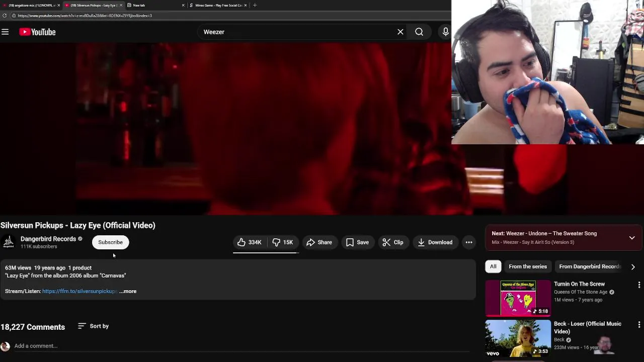The image size is (644, 362).
Task: Select the All filter chip
Action: pyautogui.click(x=493, y=266)
